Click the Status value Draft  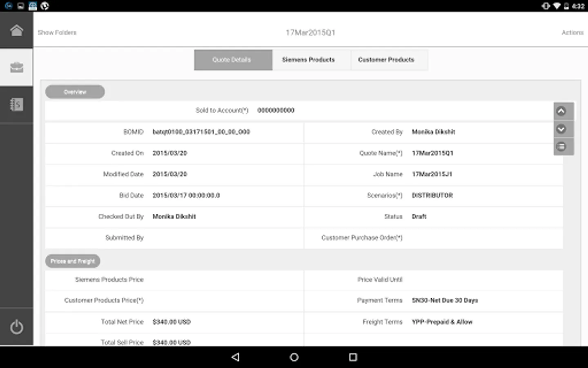[x=419, y=217]
